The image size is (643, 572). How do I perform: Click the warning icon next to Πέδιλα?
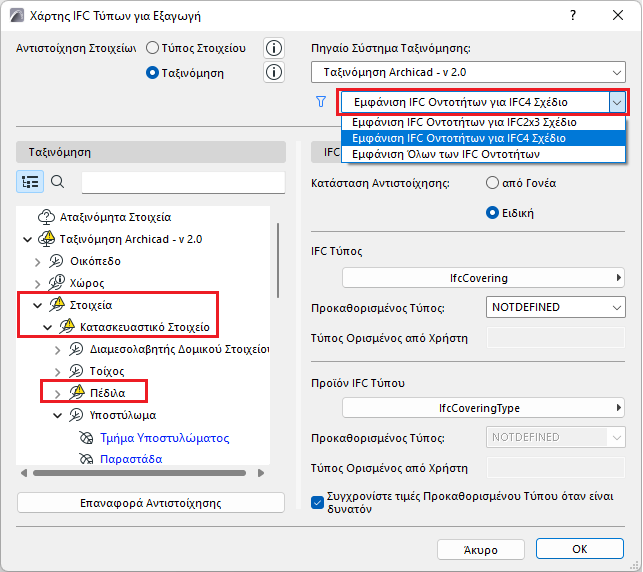77,392
